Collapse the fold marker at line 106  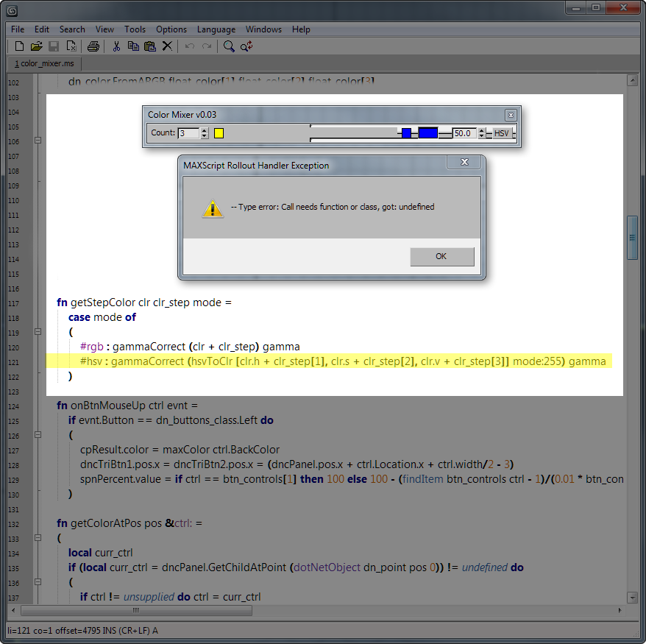click(38, 141)
